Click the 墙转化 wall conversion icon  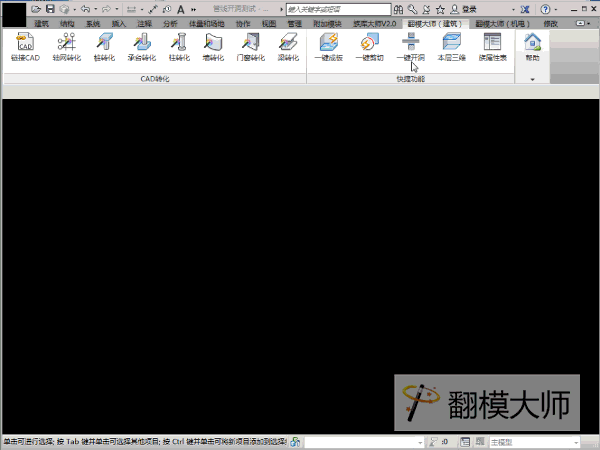pos(212,46)
